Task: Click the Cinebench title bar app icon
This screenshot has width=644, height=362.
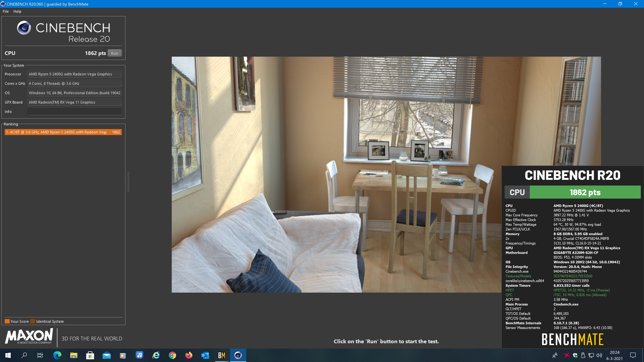Action: pyautogui.click(x=3, y=4)
